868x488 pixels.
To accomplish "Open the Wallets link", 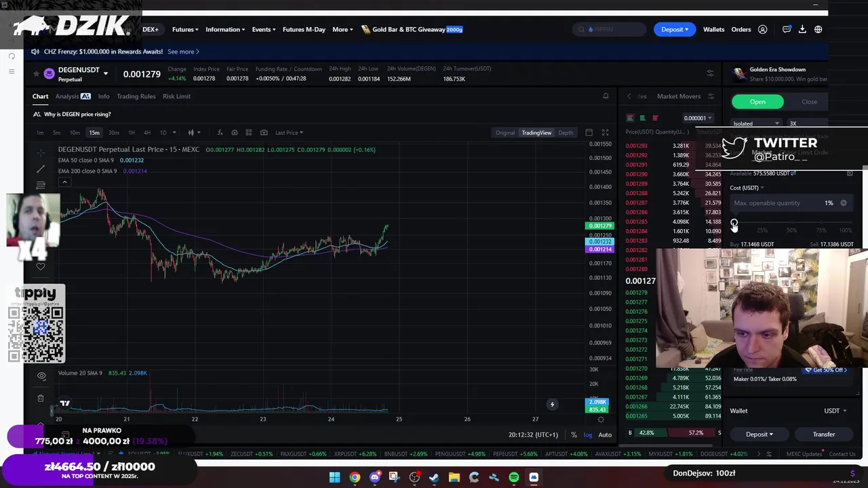I will click(x=713, y=30).
